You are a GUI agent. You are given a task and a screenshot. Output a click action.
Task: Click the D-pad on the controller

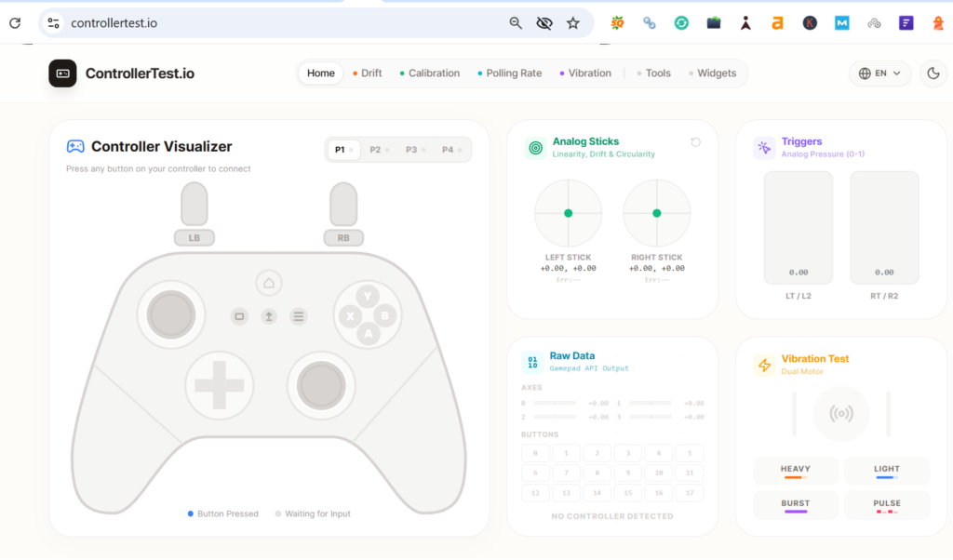220,385
